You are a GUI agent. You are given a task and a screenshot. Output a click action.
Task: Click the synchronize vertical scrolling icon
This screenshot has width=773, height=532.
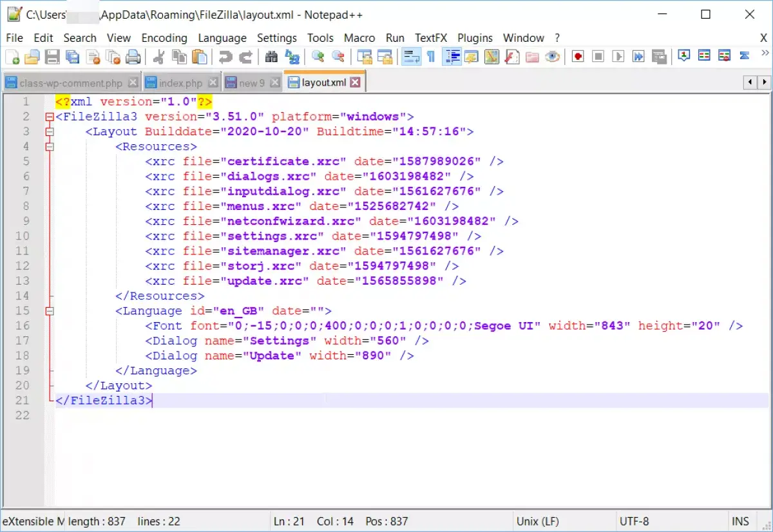[365, 57]
